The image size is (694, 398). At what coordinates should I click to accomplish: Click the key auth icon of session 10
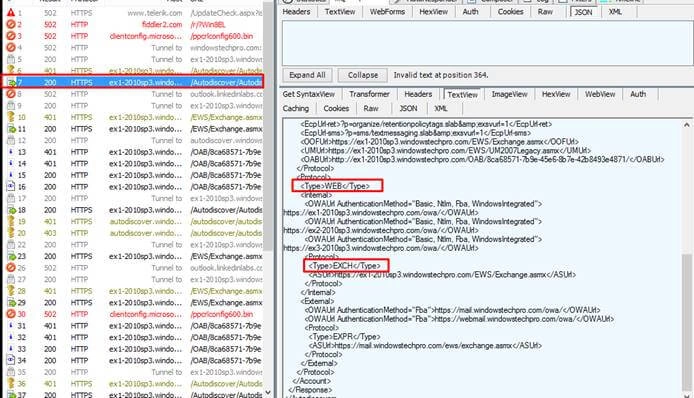[x=11, y=117]
